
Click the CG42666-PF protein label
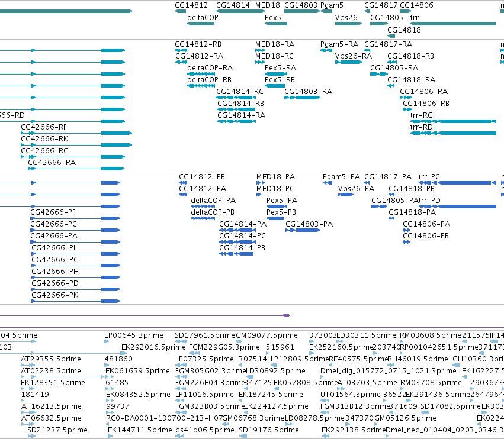pyautogui.click(x=53, y=212)
